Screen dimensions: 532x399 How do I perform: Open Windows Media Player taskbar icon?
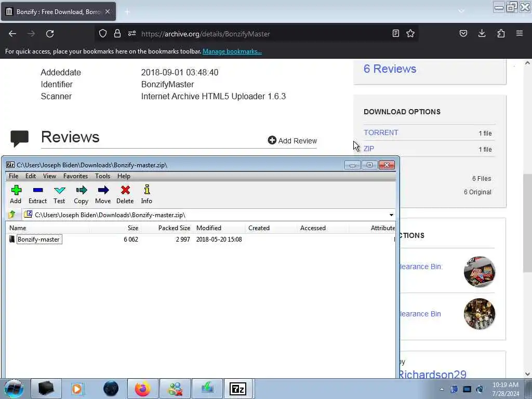coord(77,389)
